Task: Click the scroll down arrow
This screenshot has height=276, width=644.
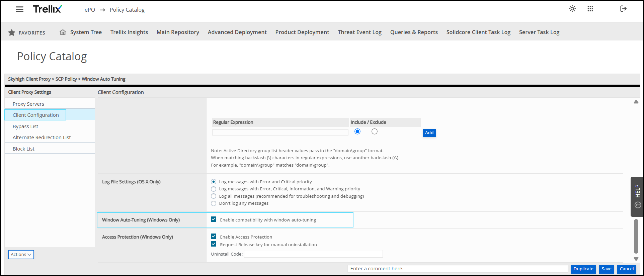Action: 636,259
